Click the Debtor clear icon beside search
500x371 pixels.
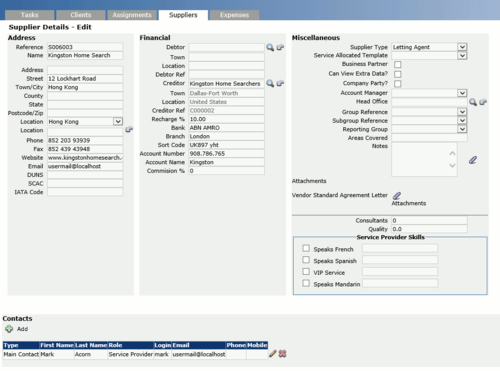coord(280,47)
